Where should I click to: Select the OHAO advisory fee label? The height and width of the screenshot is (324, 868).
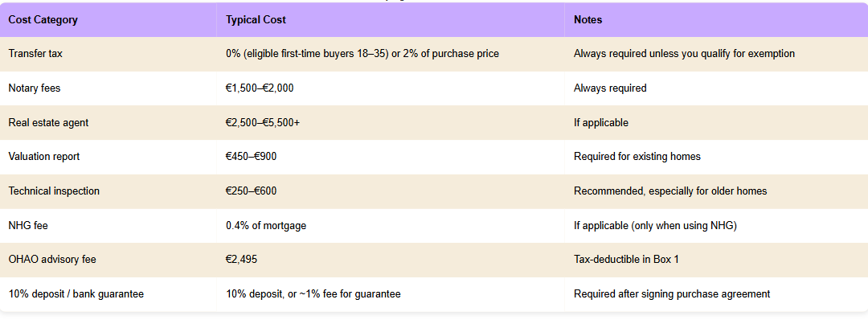pyautogui.click(x=52, y=260)
